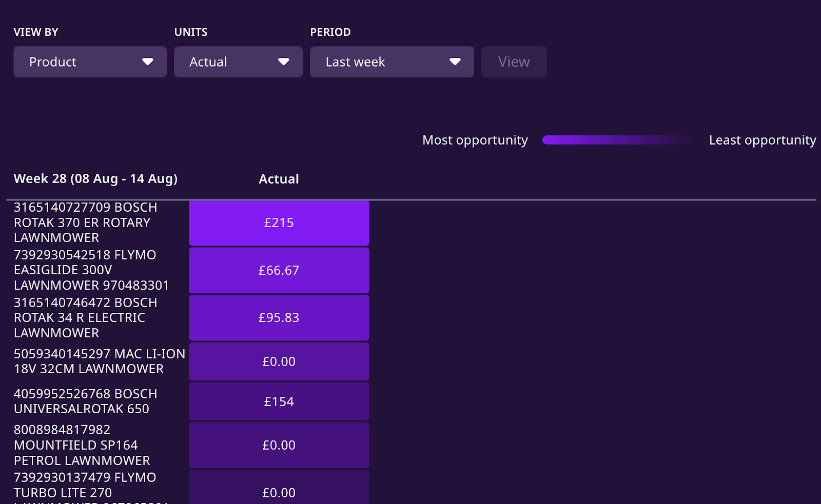
Task: Select the £0.00 MAC LI-ION lawnmower cell
Action: click(x=279, y=361)
